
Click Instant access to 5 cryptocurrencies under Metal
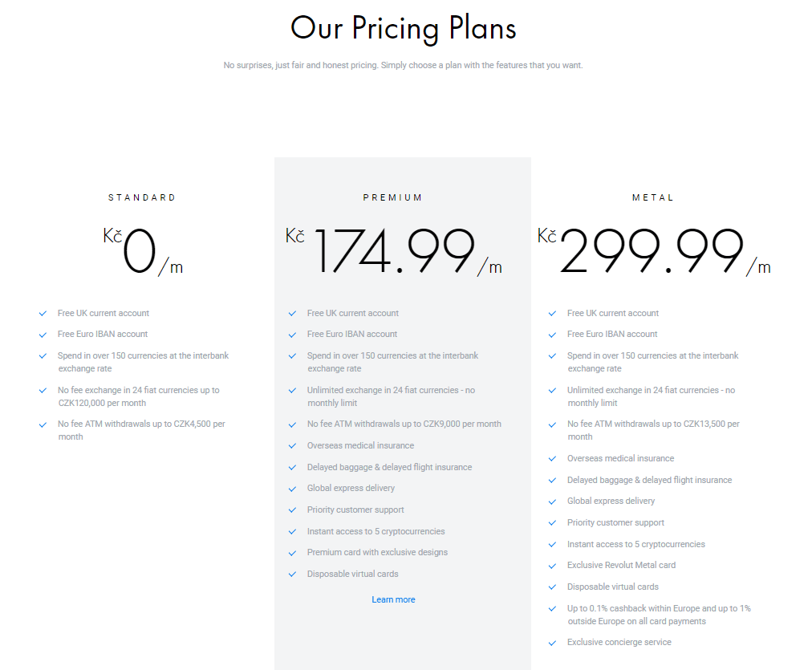(x=636, y=544)
